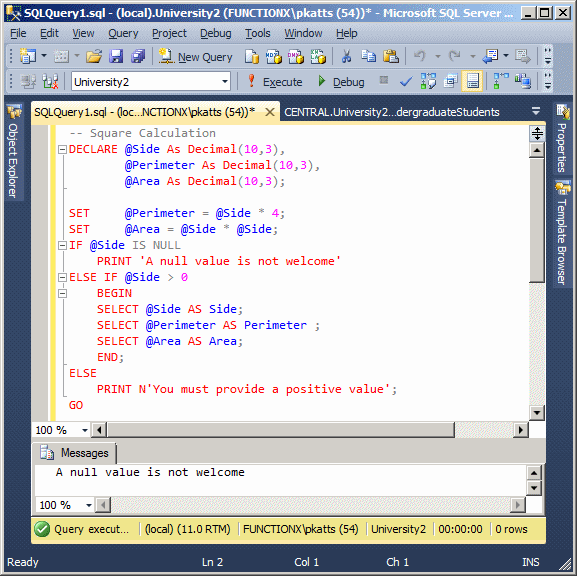Open the SQL Editor toolbar overflow options
The height and width of the screenshot is (576, 577).
tap(548, 81)
